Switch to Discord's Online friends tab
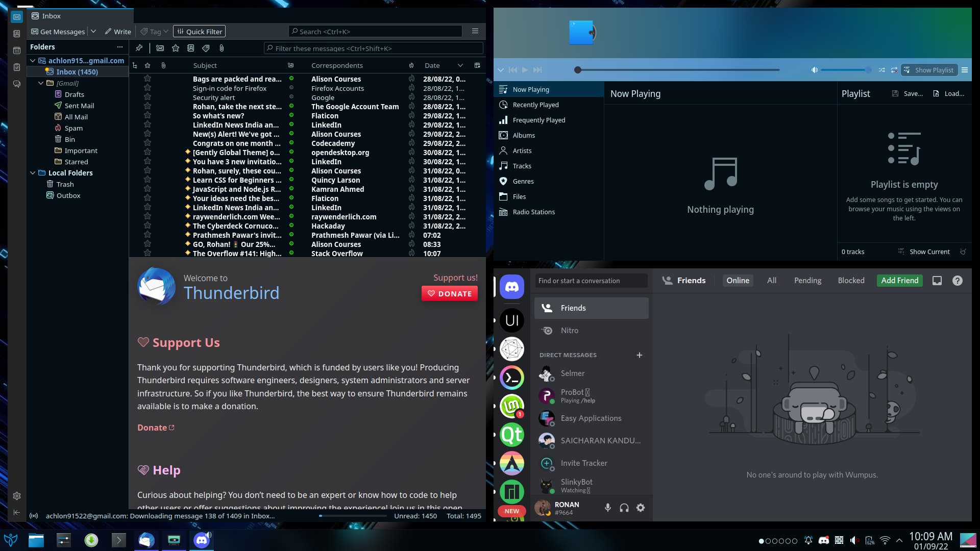The height and width of the screenshot is (551, 980). pos(738,280)
